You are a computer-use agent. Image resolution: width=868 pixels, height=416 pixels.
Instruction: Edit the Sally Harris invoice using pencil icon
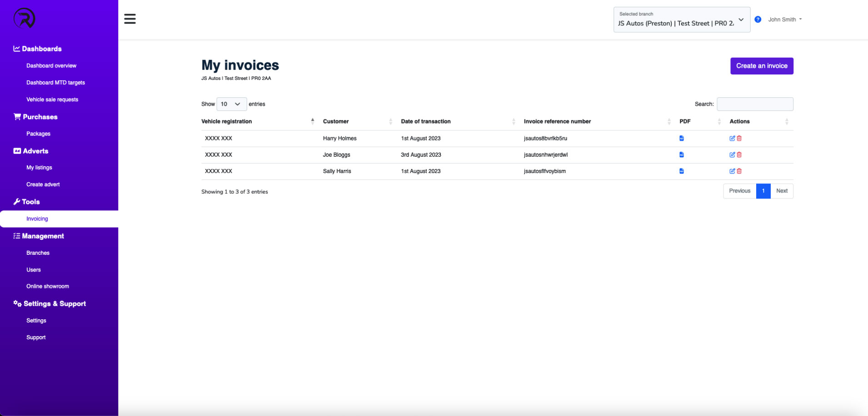(x=732, y=171)
